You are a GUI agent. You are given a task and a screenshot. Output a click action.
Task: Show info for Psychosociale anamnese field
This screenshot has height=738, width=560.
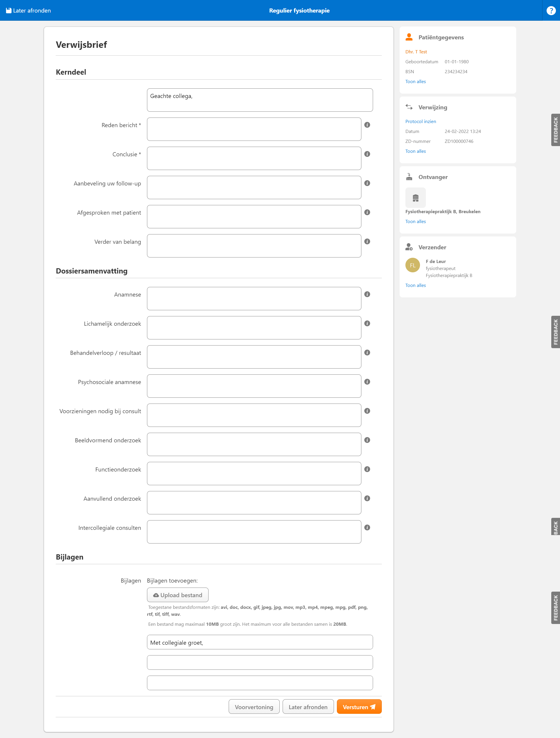coord(367,382)
